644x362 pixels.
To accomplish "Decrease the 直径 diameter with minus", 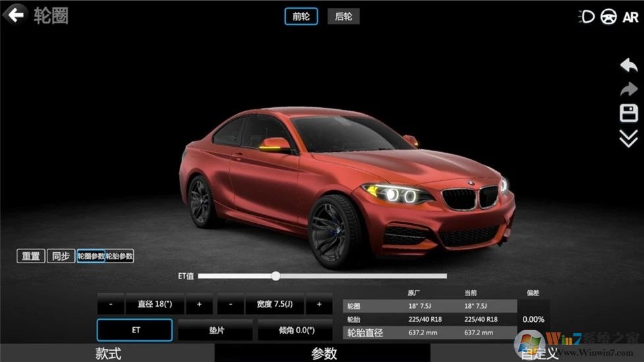I will (x=111, y=304).
